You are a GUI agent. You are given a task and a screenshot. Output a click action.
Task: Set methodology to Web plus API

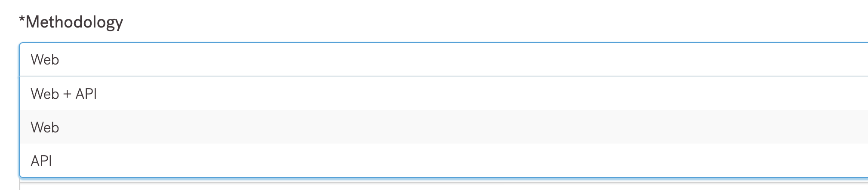pyautogui.click(x=444, y=93)
